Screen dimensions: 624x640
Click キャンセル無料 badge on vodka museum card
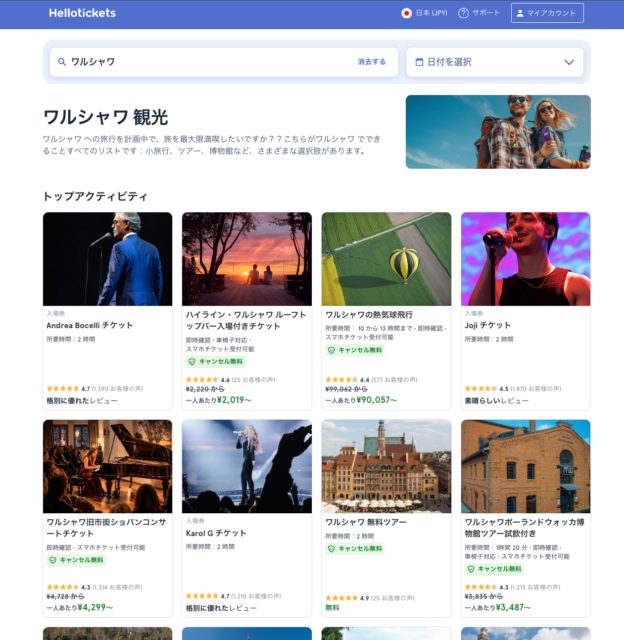(495, 569)
